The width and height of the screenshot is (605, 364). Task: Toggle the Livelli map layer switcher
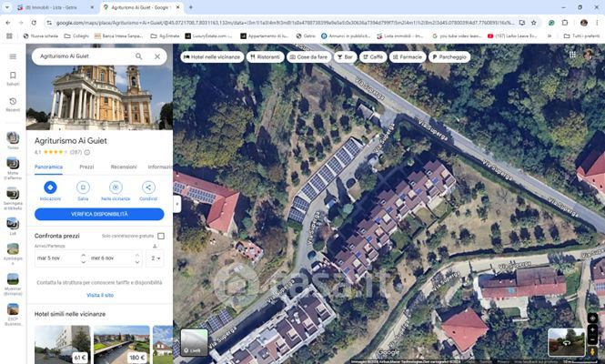tap(194, 342)
